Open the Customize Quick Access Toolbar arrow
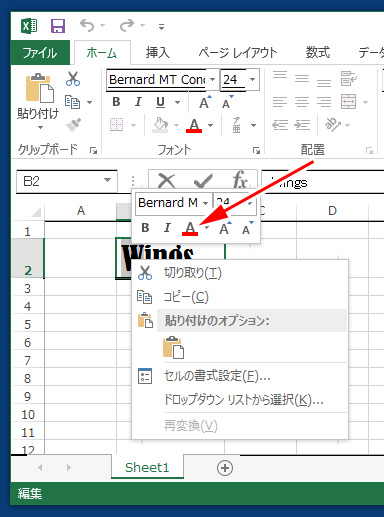Viewport: 384px width, 517px height. pyautogui.click(x=161, y=27)
